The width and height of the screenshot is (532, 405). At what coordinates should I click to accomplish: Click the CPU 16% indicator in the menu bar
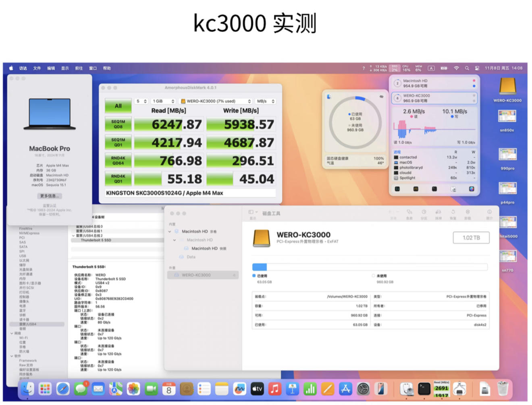pyautogui.click(x=406, y=68)
